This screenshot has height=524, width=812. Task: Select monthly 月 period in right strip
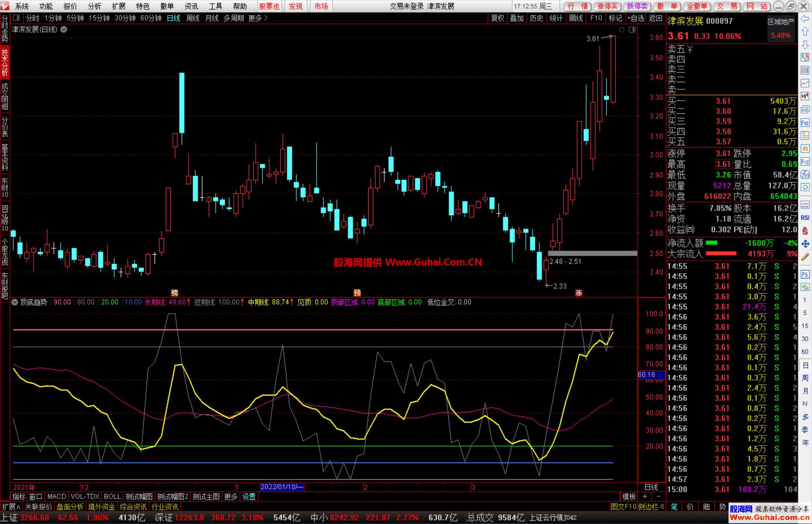coord(805,391)
